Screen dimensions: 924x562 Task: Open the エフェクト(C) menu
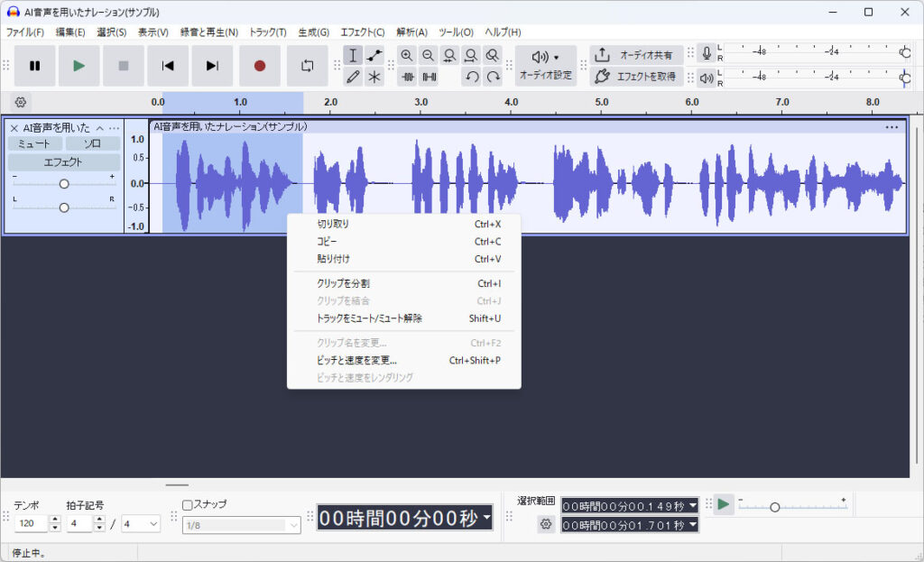pos(363,32)
